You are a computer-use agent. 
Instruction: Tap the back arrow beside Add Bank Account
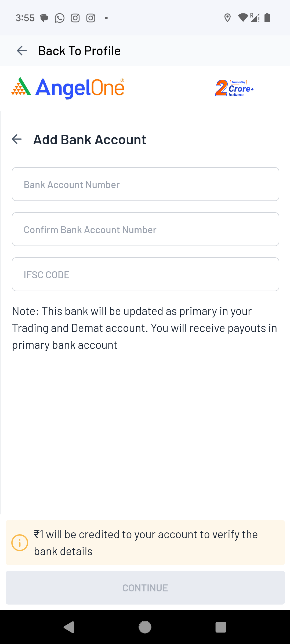(17, 139)
